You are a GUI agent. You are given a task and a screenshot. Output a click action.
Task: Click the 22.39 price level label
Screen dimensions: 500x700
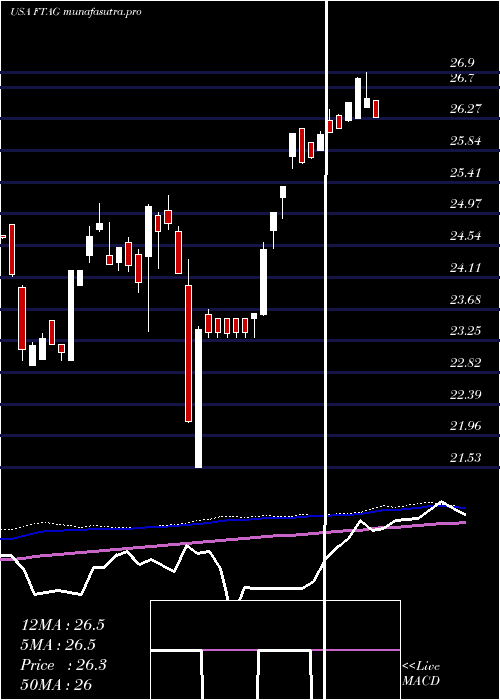pos(466,394)
